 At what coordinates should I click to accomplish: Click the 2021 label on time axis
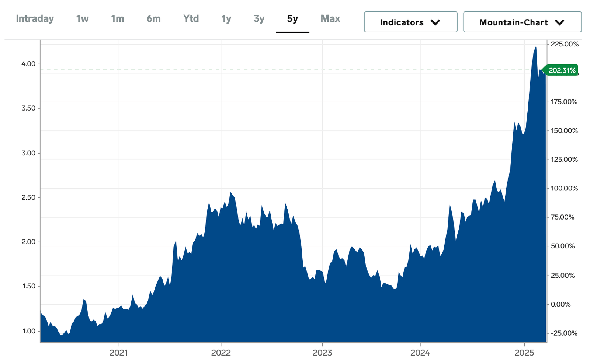(119, 353)
